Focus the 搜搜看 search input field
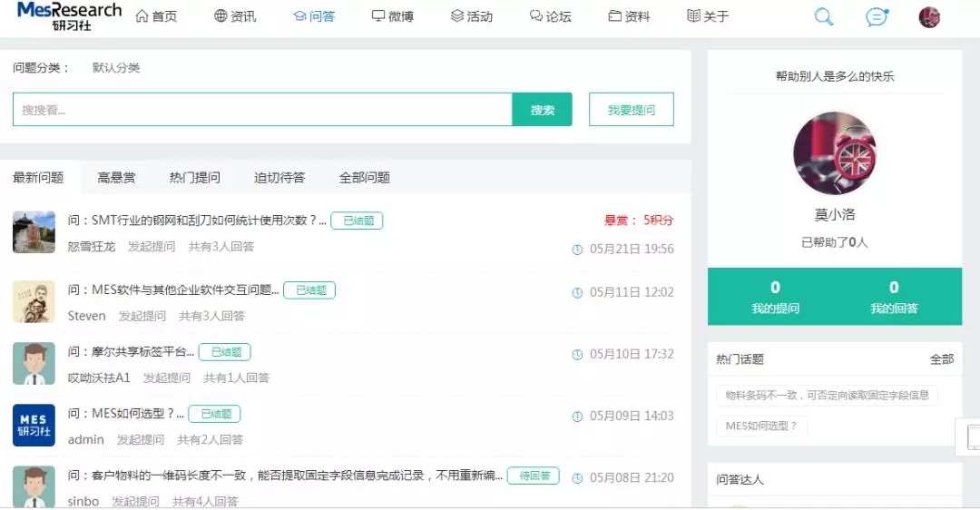 point(262,110)
